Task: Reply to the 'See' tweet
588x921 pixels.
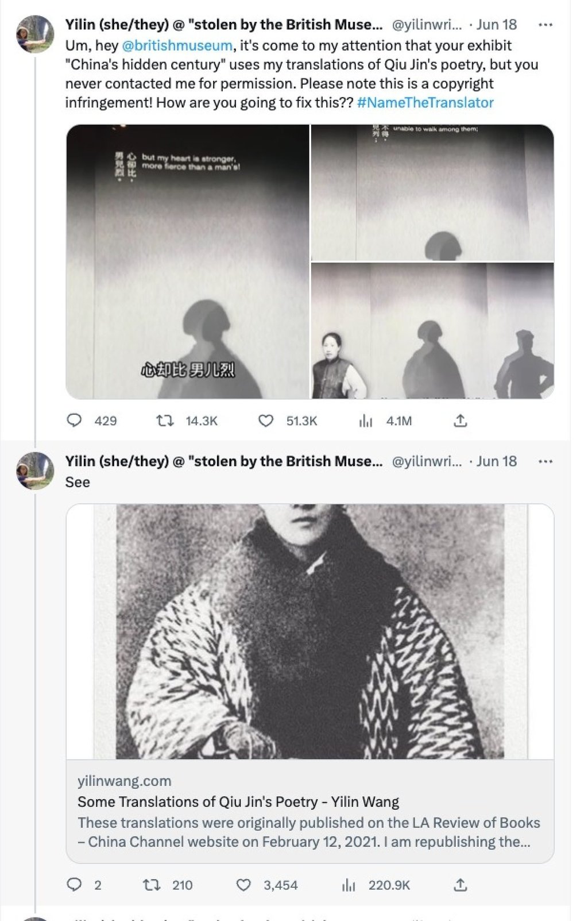Action: point(75,885)
